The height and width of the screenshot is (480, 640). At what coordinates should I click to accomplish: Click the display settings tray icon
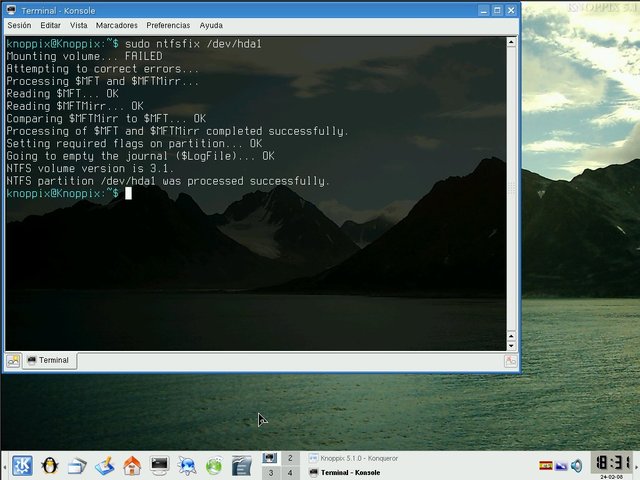[x=561, y=466]
